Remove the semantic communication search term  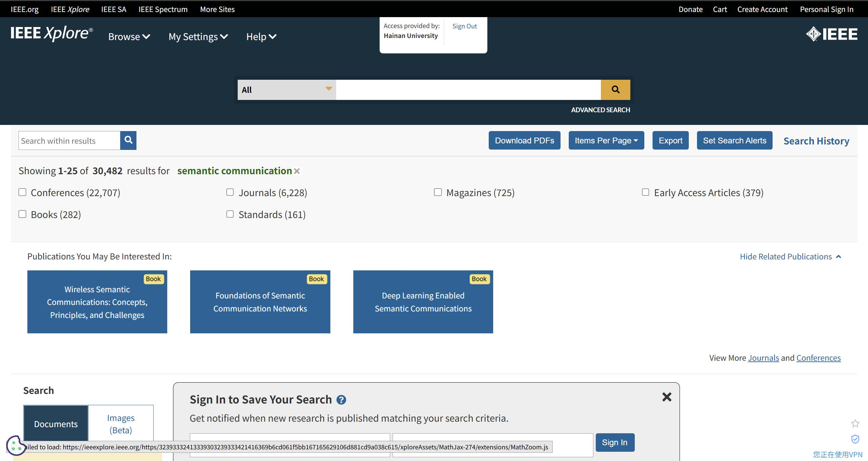coord(297,171)
